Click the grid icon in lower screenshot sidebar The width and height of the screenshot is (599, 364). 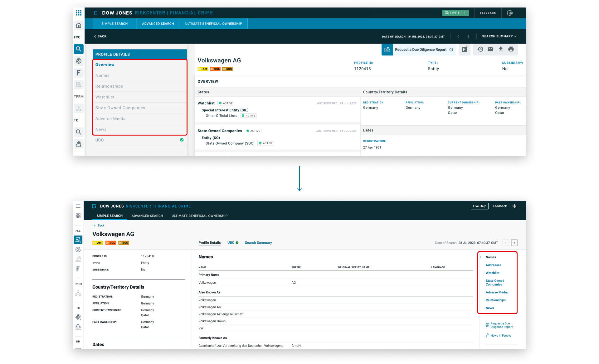tap(78, 216)
